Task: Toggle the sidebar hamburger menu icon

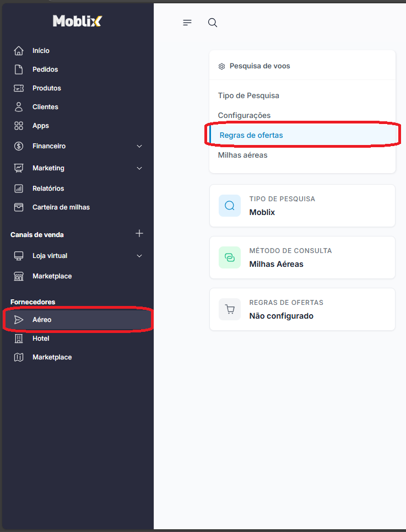Action: [187, 23]
